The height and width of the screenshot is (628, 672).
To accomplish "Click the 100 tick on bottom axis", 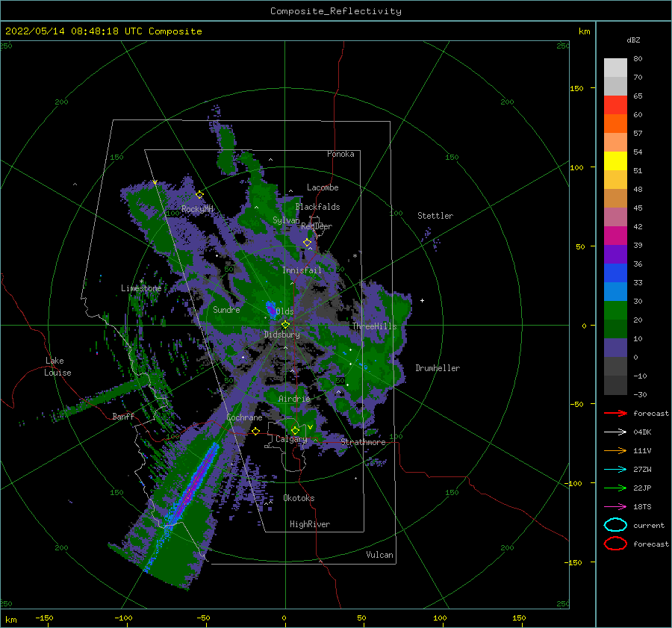I will click(440, 618).
